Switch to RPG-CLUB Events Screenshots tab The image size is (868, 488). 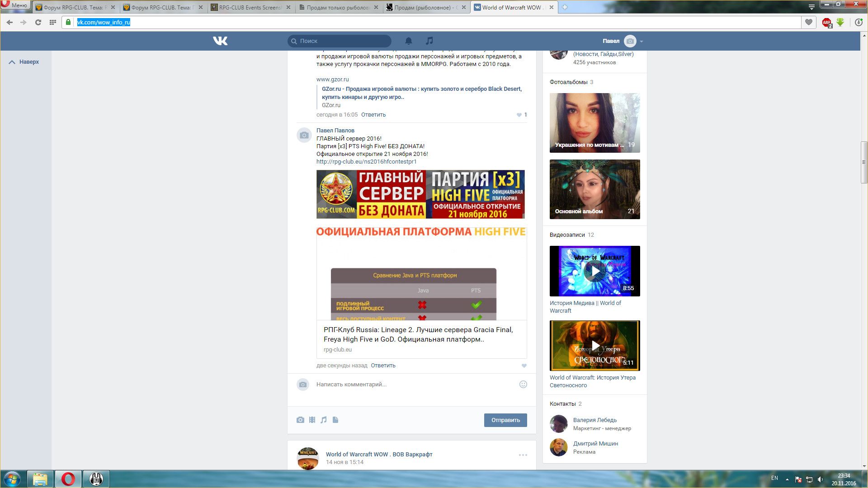[250, 7]
